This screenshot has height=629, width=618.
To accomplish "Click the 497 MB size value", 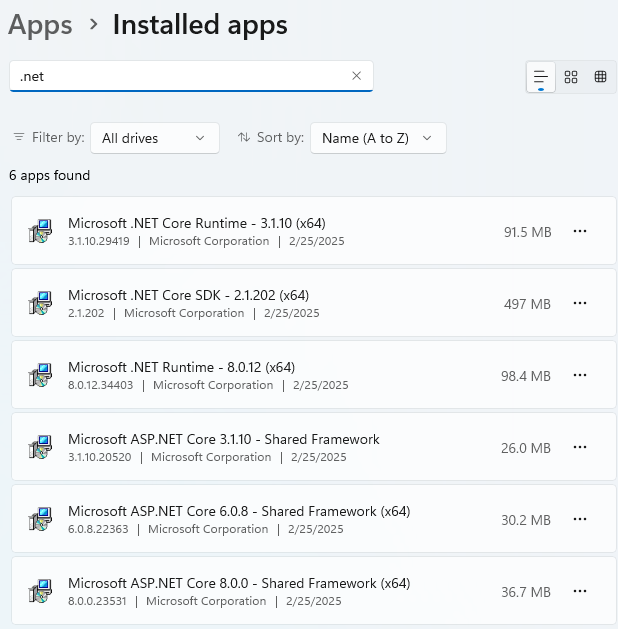I will [527, 304].
